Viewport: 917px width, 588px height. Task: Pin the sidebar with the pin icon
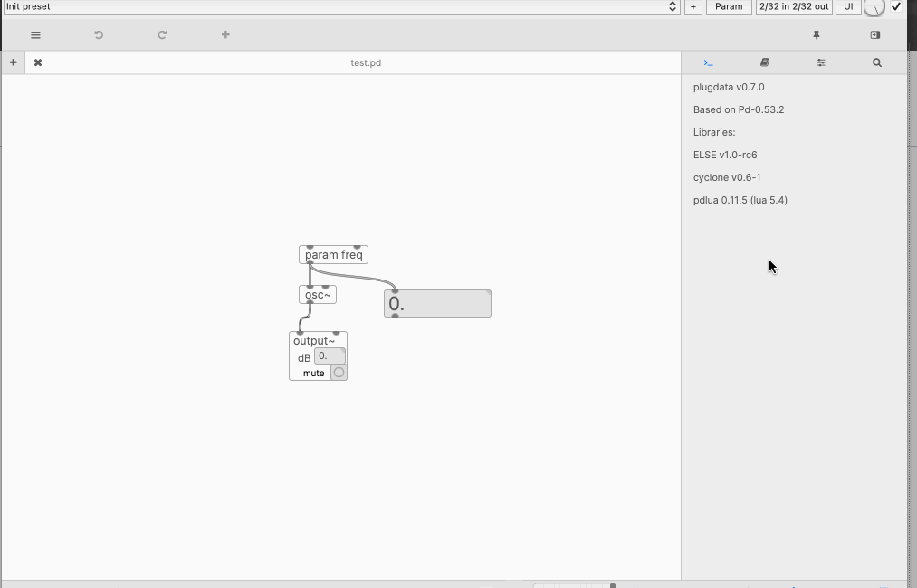click(817, 35)
